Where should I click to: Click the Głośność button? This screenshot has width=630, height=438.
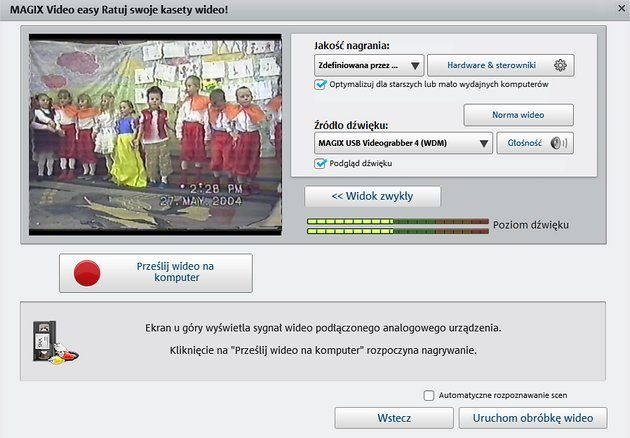coord(535,143)
